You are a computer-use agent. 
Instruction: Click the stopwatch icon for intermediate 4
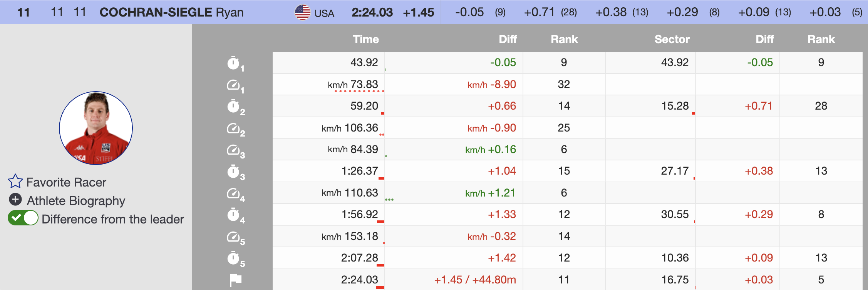tap(233, 215)
